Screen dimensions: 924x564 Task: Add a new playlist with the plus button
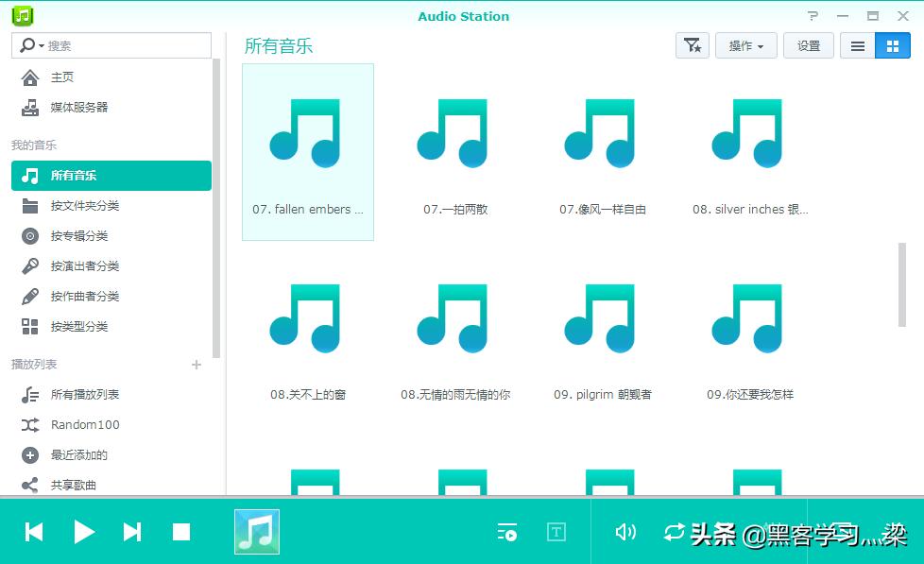(x=196, y=364)
